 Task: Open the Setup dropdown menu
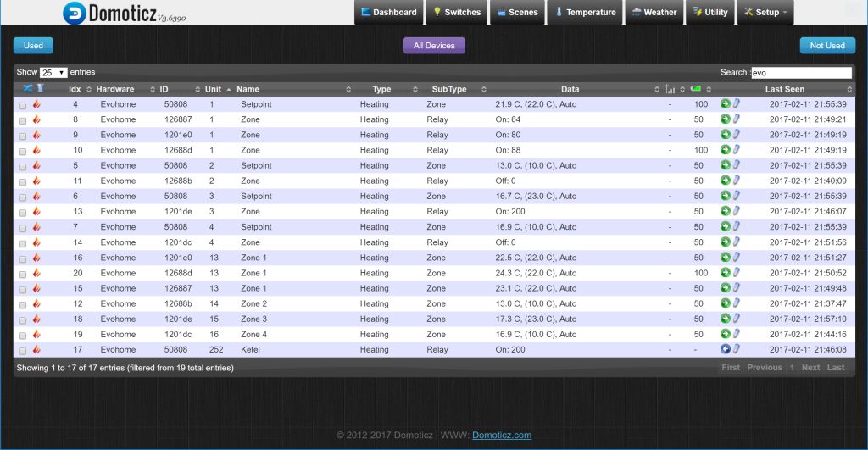pyautogui.click(x=765, y=12)
